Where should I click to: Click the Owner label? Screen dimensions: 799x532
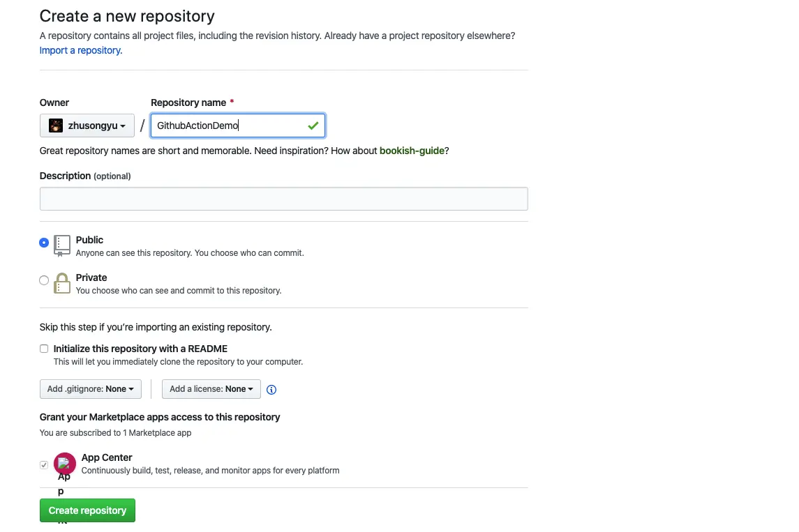tap(54, 102)
